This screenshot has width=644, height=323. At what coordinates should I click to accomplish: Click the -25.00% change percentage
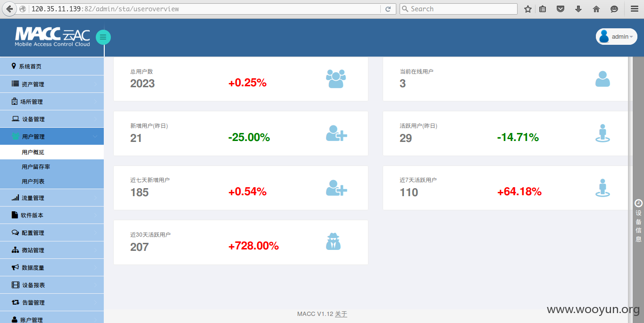point(249,138)
